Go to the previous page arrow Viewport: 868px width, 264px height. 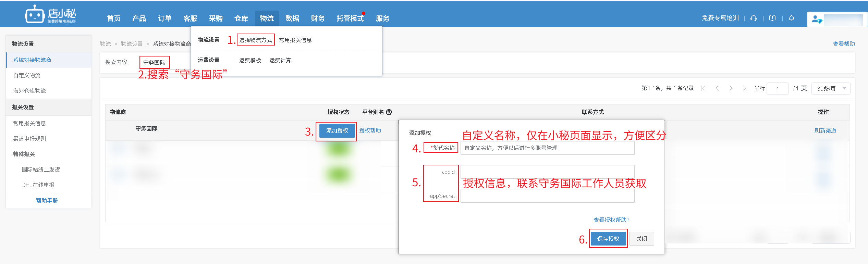(x=717, y=88)
